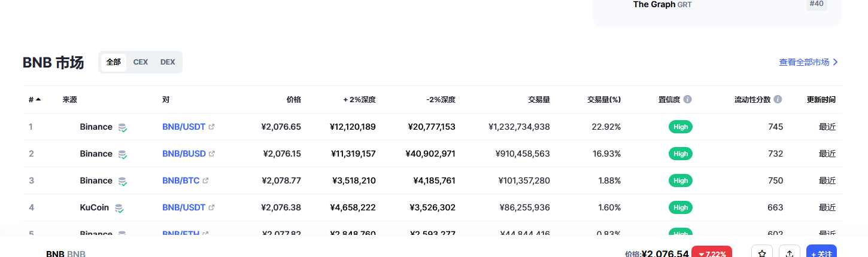Screen dimensions: 868x257
Task: Switch market filter to DEX
Action: point(168,62)
